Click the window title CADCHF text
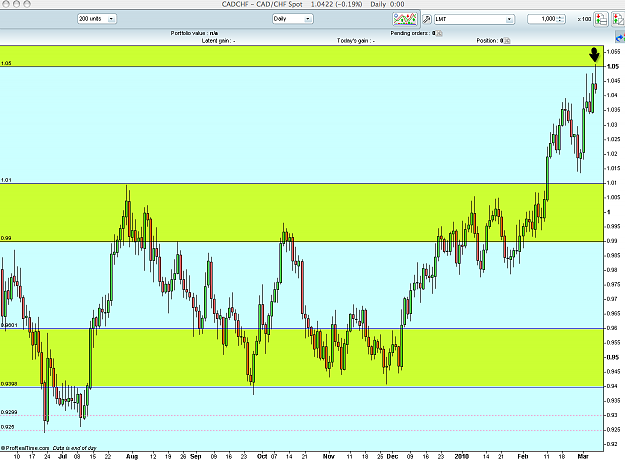The height and width of the screenshot is (460, 625). tap(235, 4)
